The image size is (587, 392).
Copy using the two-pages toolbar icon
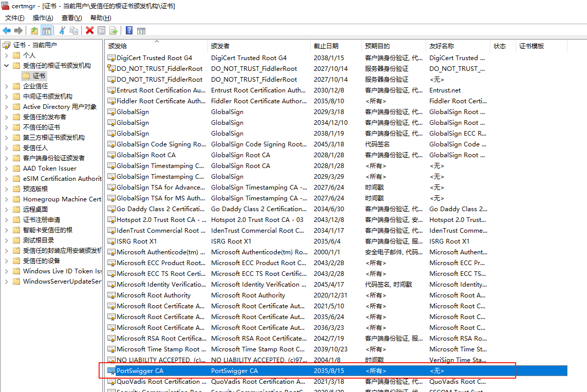tap(74, 31)
